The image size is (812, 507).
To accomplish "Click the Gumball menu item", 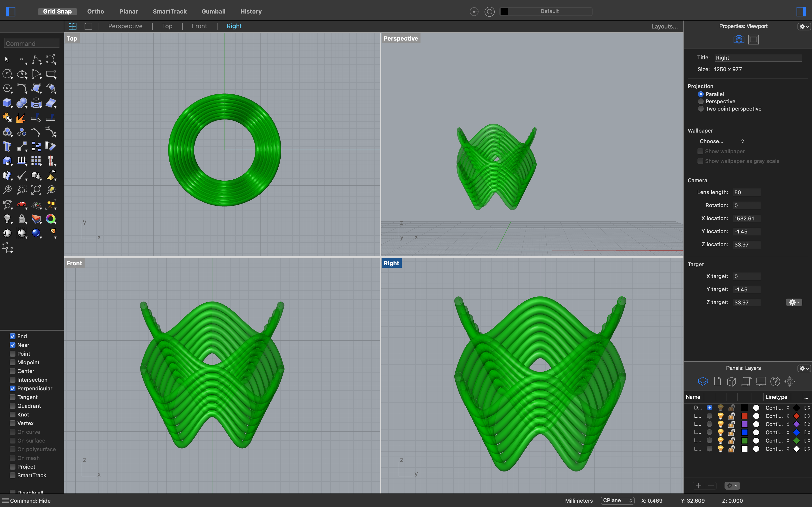I will [213, 11].
